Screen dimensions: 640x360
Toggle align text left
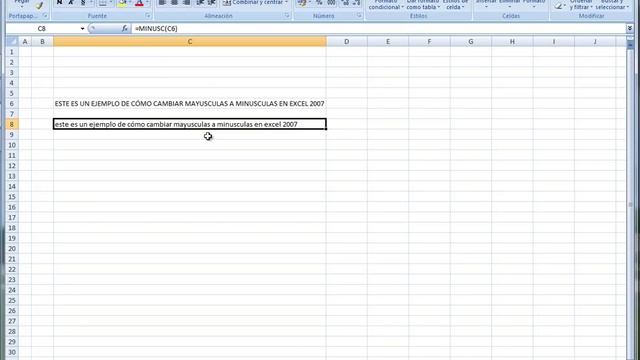[x=162, y=2]
